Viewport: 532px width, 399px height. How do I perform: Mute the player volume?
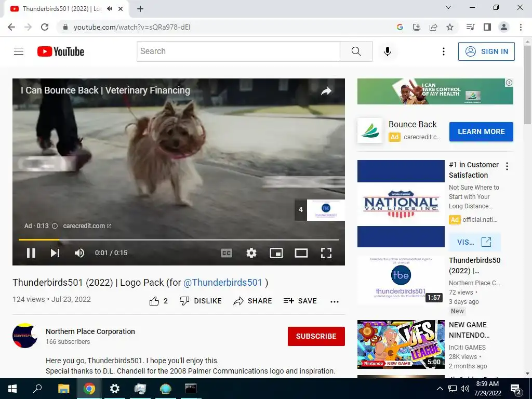[79, 253]
